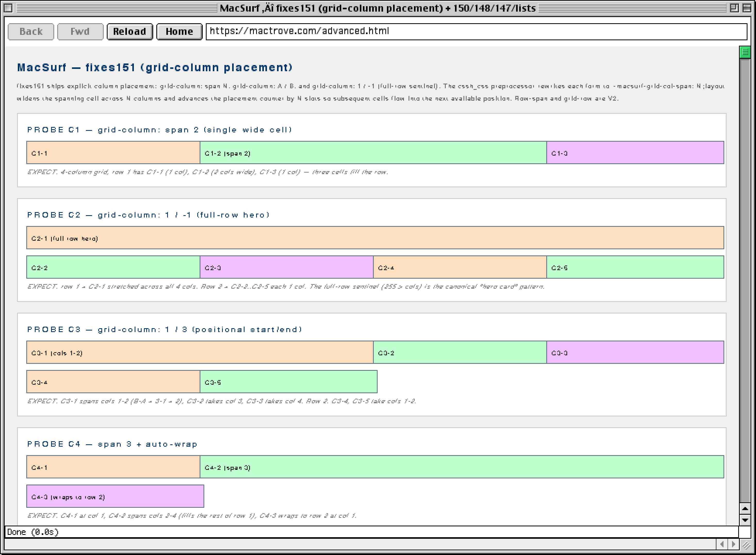The height and width of the screenshot is (555, 756).
Task: Select the "C4-1" orange cell
Action: tap(113, 467)
